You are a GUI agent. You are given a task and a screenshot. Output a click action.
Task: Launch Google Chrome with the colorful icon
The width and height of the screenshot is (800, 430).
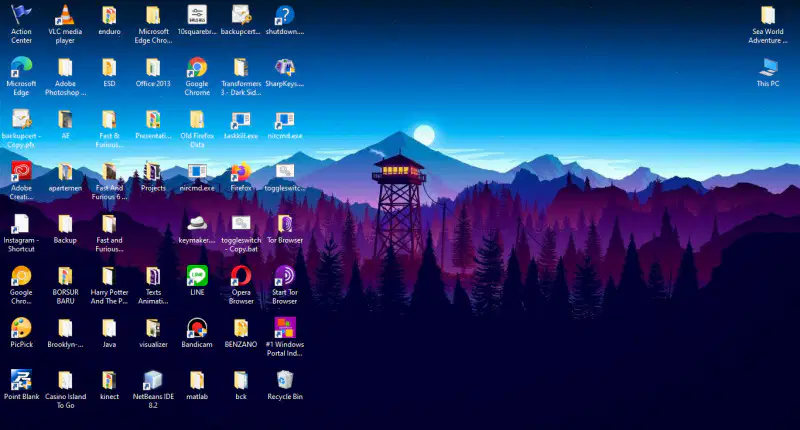197,67
